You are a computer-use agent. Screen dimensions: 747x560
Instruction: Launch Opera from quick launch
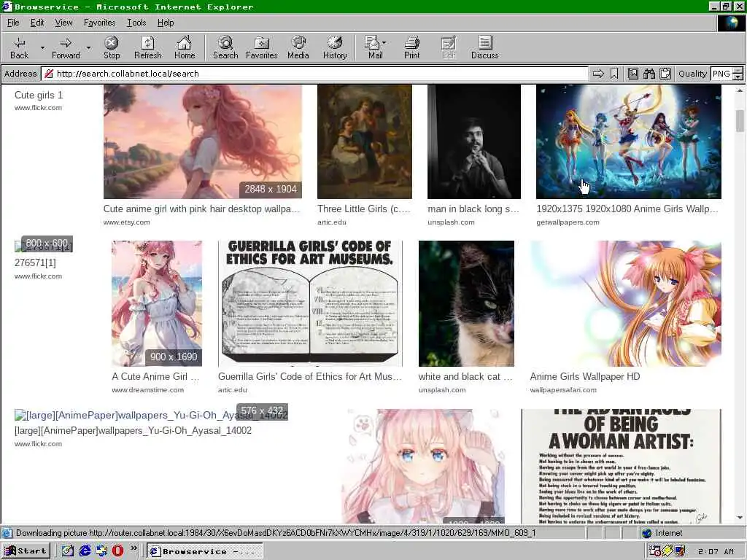(117, 551)
